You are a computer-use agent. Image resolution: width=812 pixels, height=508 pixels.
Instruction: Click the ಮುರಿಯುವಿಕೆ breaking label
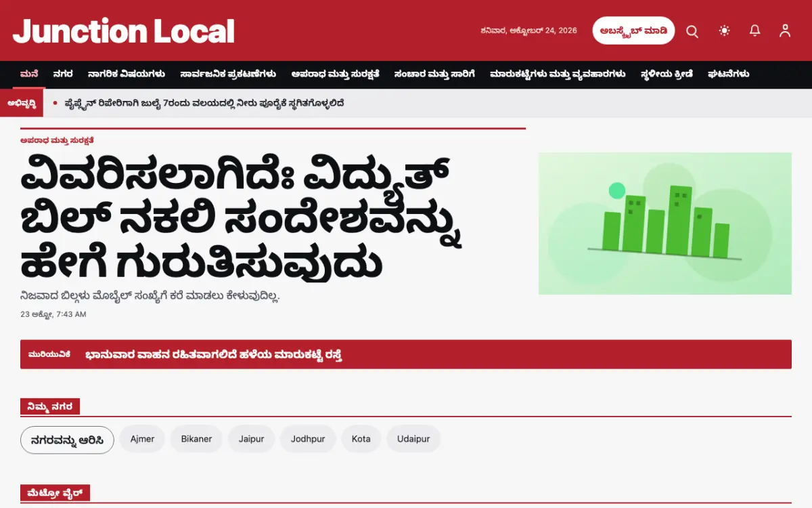click(49, 354)
